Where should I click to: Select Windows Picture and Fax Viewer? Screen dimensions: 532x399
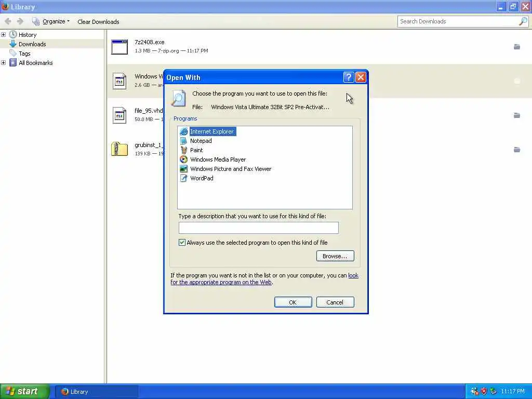coord(231,169)
